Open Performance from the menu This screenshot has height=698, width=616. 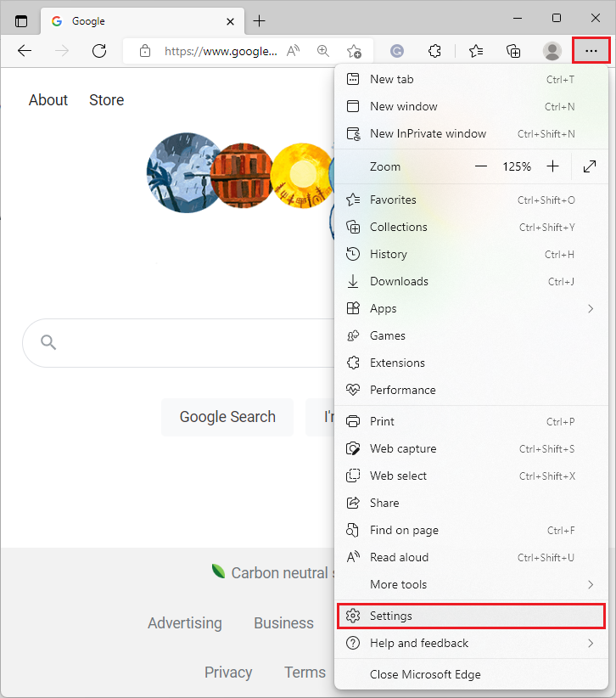[471, 390]
